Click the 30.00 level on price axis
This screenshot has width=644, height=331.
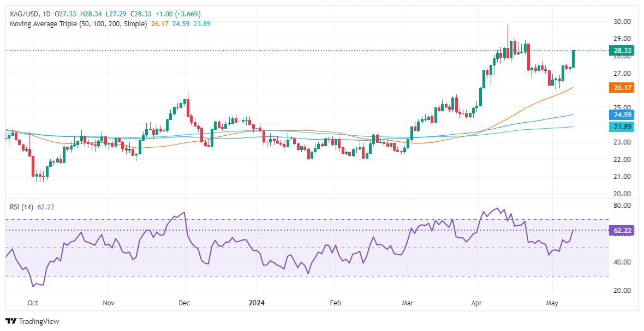(x=622, y=21)
